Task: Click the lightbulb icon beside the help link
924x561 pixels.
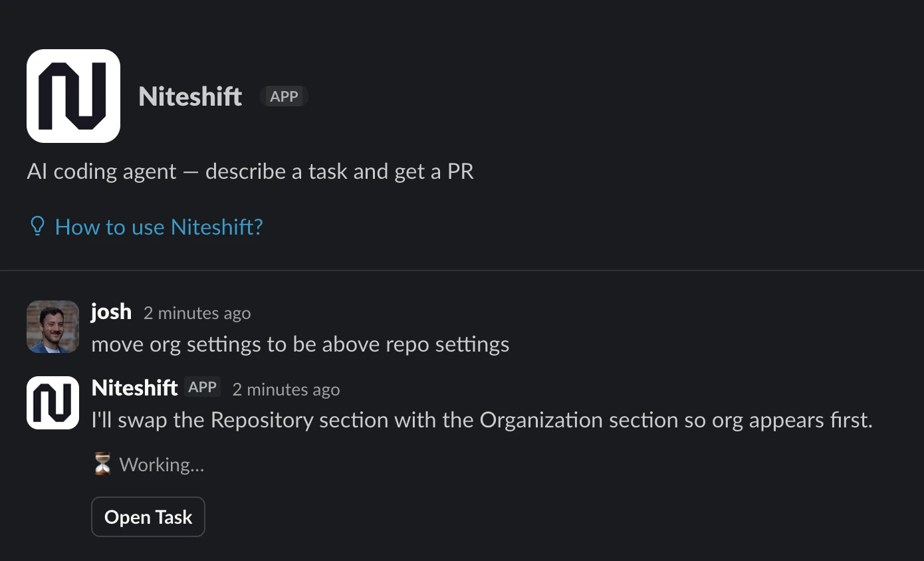Action: [x=37, y=227]
